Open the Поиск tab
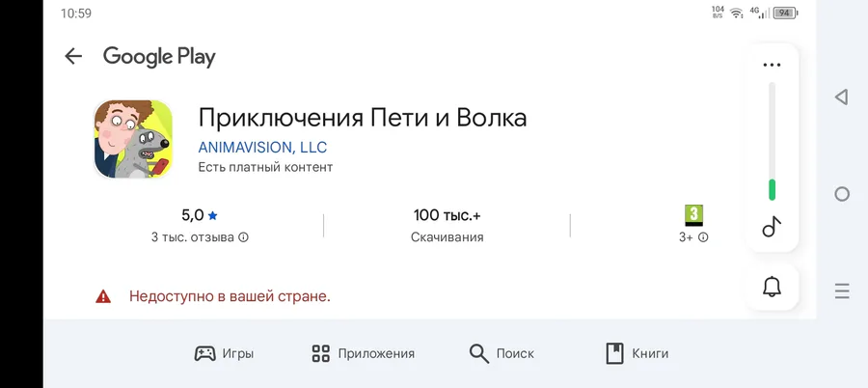 point(502,353)
